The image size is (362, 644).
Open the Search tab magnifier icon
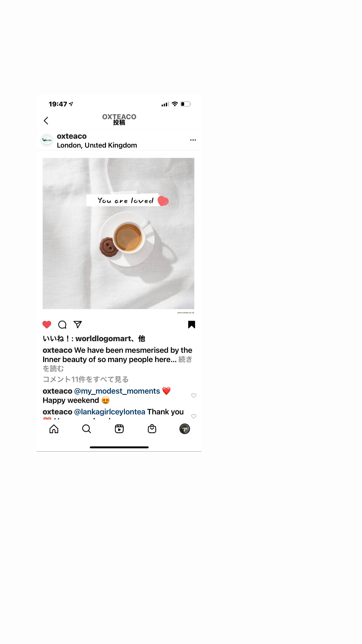pos(87,429)
